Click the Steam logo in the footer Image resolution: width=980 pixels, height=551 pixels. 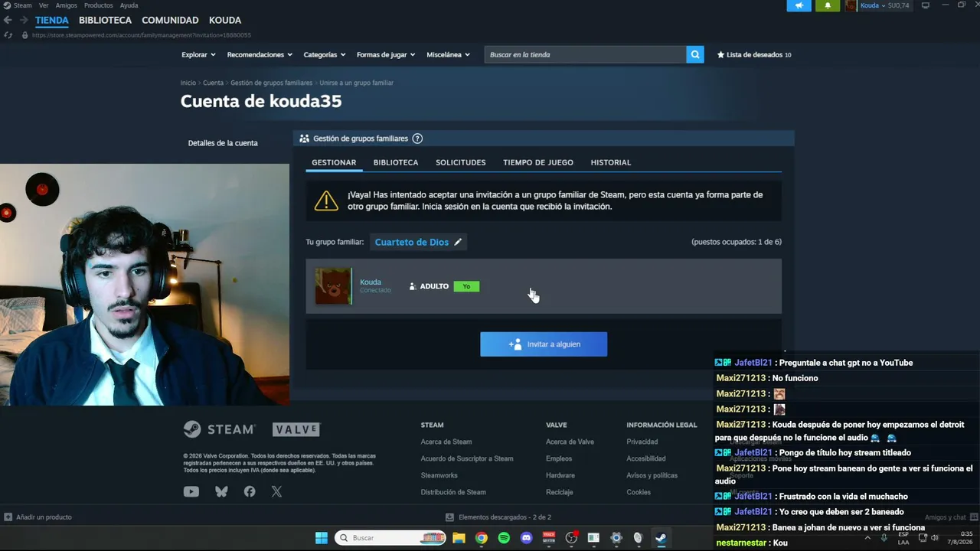click(x=219, y=429)
